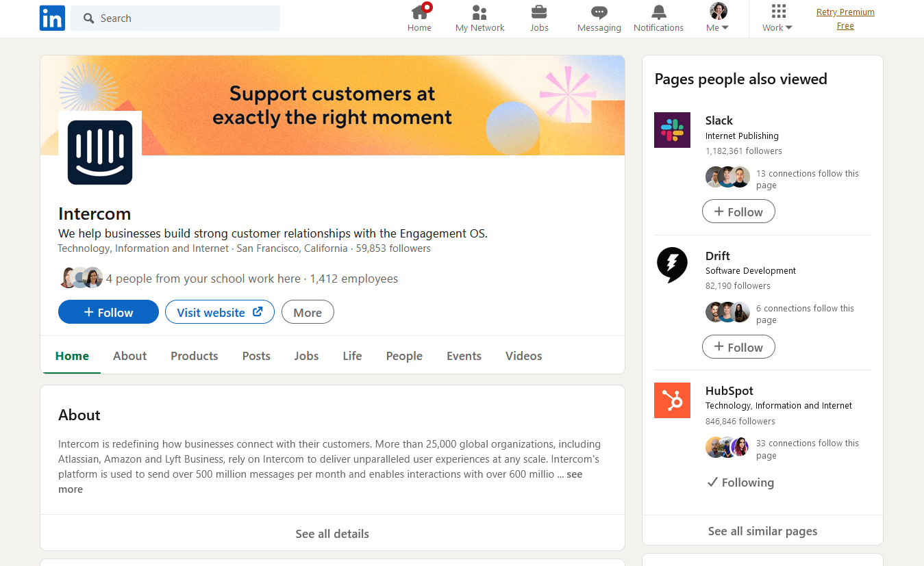This screenshot has height=566, width=924.
Task: Click Drift's 6 connections avatars
Action: (727, 312)
